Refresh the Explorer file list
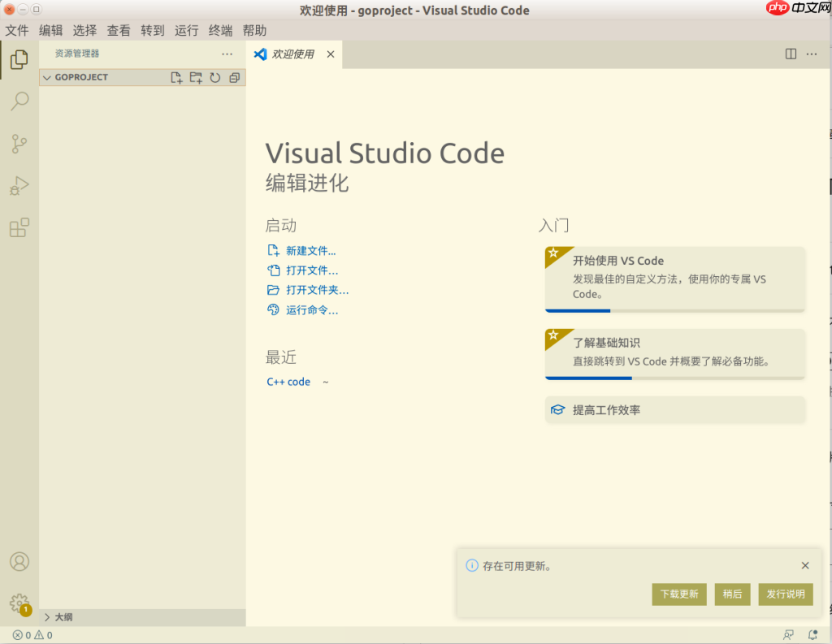The image size is (832, 644). pos(214,77)
